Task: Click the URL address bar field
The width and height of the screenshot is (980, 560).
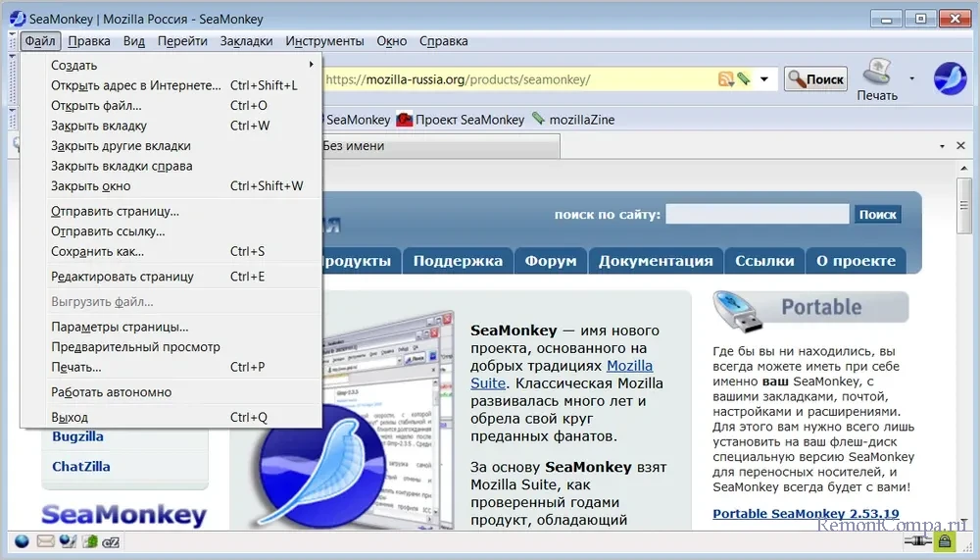Action: [520, 79]
